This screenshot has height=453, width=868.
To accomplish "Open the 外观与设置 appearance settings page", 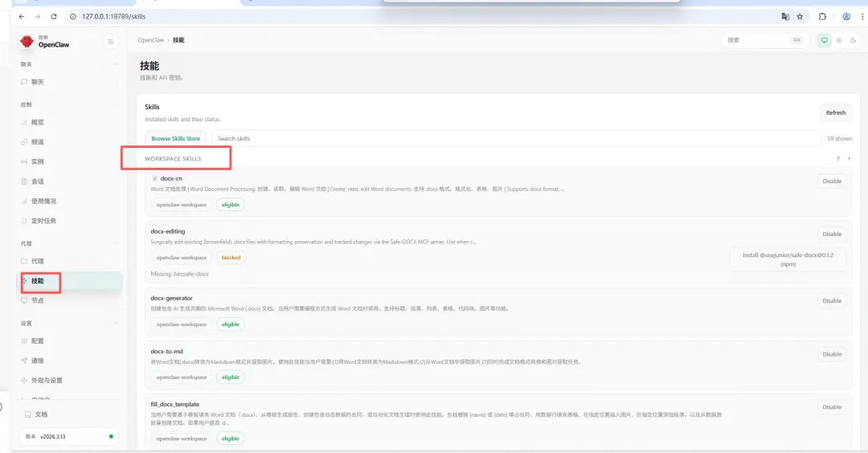I will [69, 381].
